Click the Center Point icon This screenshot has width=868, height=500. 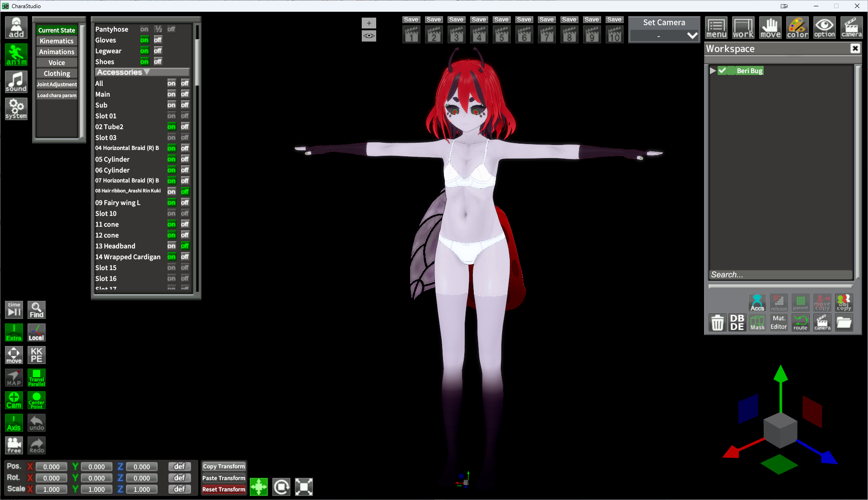pos(37,400)
